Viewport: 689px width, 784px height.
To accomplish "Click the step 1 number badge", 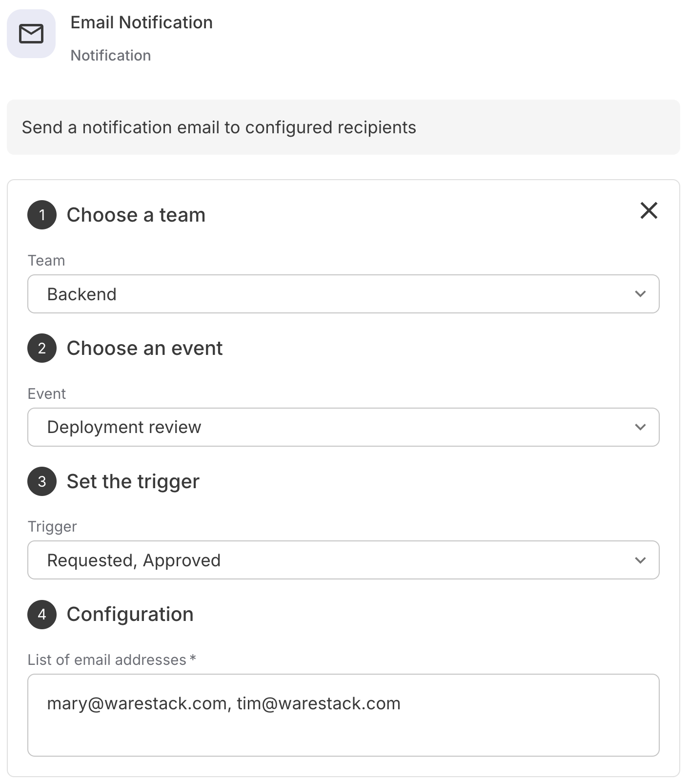I will pos(42,215).
